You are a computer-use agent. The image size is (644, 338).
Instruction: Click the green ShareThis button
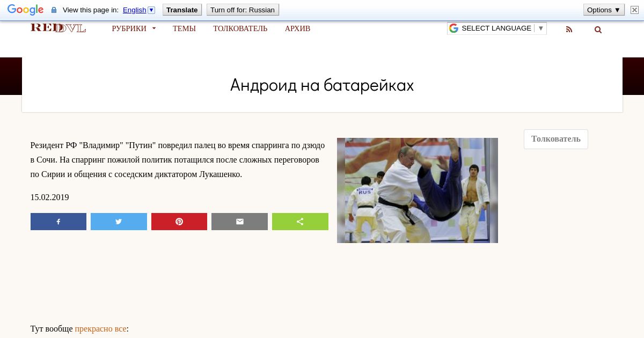(x=300, y=222)
